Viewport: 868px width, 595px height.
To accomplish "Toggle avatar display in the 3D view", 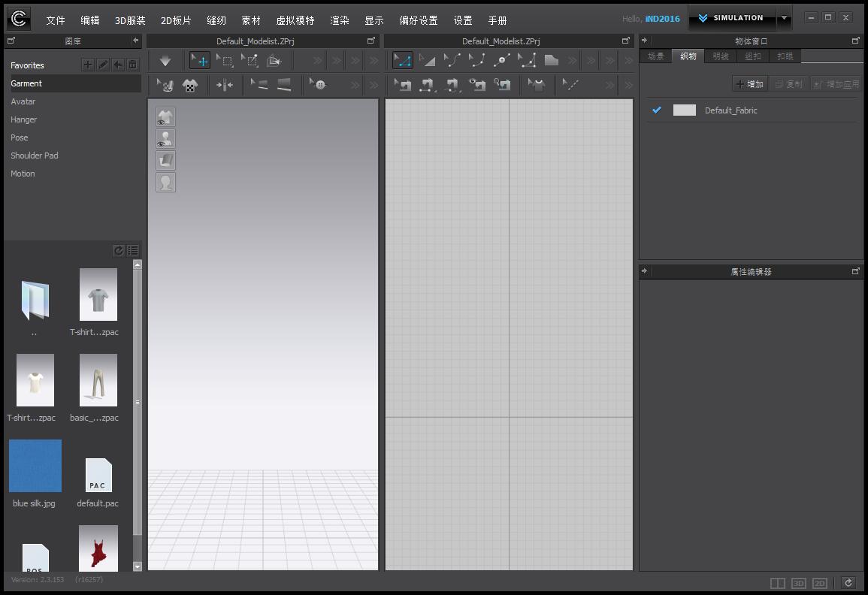I will pos(165,139).
